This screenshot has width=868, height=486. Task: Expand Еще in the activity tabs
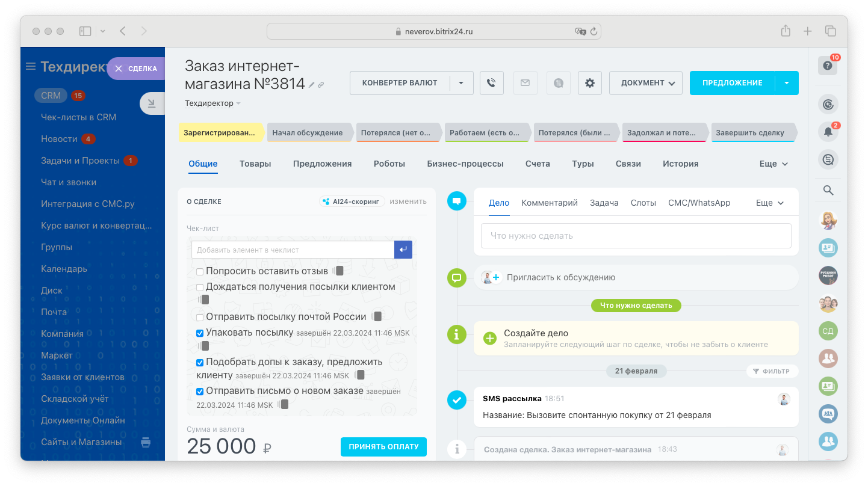tap(770, 203)
